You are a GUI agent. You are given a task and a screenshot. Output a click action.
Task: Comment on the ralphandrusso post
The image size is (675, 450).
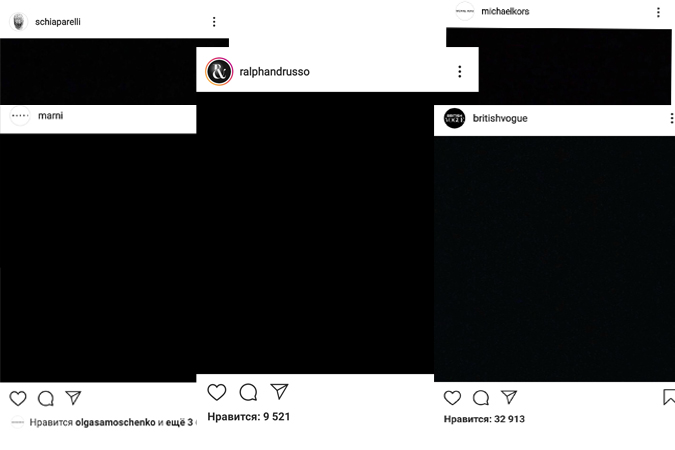tap(248, 392)
